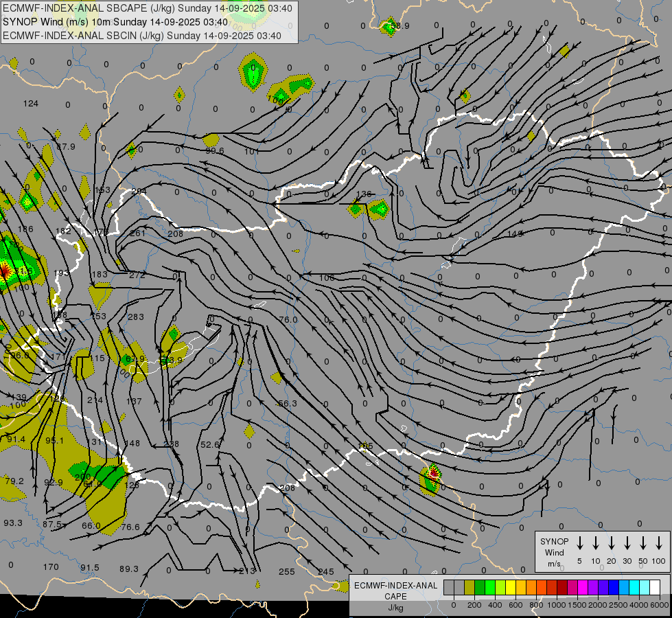
Task: Click the wind arrow above the 20 label
Action: pyautogui.click(x=611, y=543)
